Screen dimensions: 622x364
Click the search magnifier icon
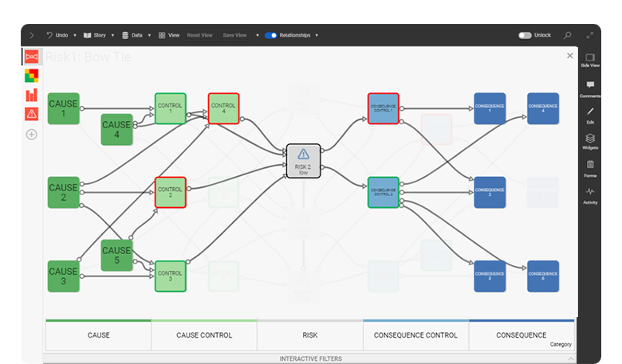click(x=568, y=35)
